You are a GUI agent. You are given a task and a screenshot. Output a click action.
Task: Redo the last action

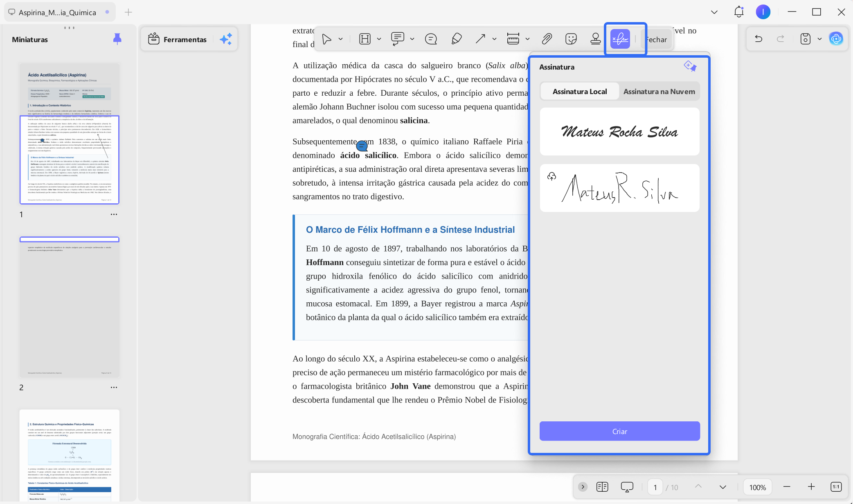781,39
